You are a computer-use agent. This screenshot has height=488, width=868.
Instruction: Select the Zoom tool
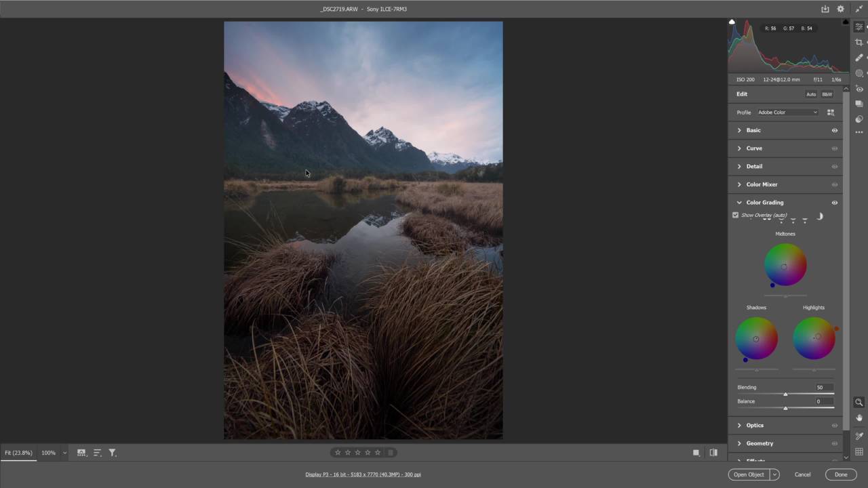pyautogui.click(x=859, y=402)
